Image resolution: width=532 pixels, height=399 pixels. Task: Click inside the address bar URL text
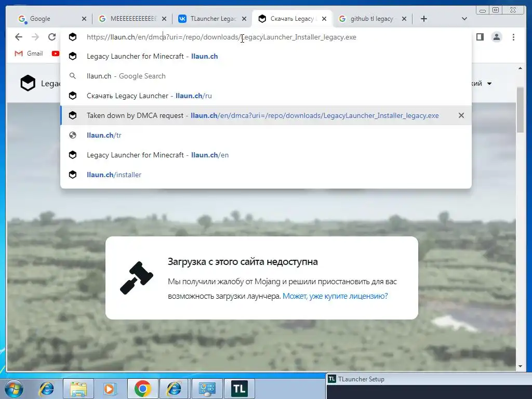[221, 37]
